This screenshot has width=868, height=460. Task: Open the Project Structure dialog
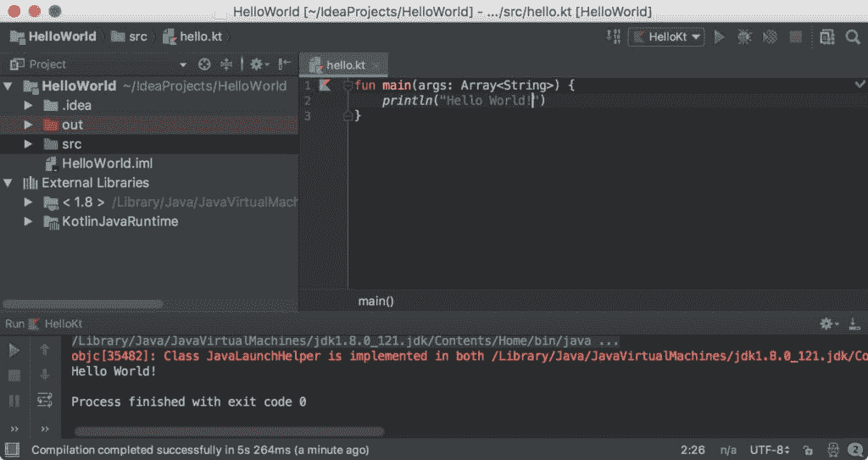tap(827, 37)
